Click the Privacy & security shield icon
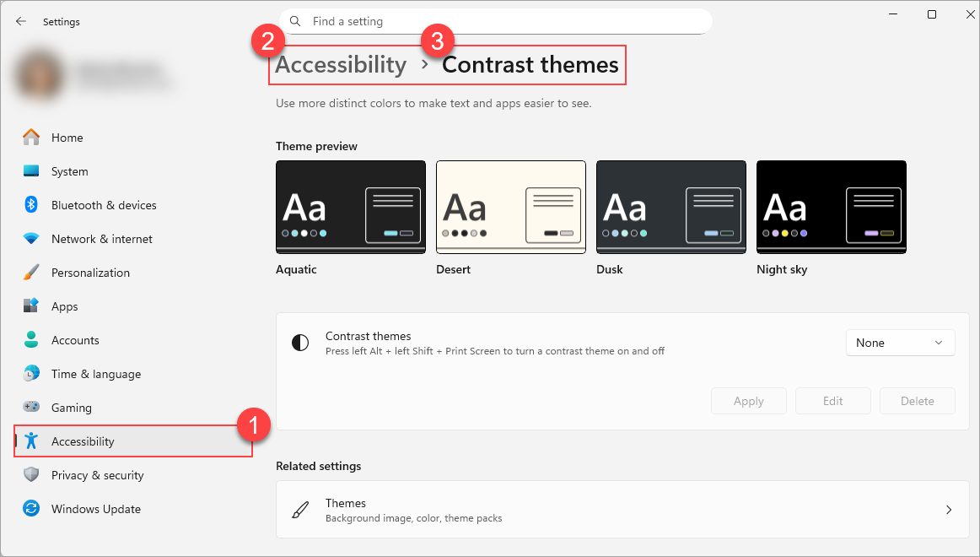This screenshot has width=980, height=557. (31, 474)
